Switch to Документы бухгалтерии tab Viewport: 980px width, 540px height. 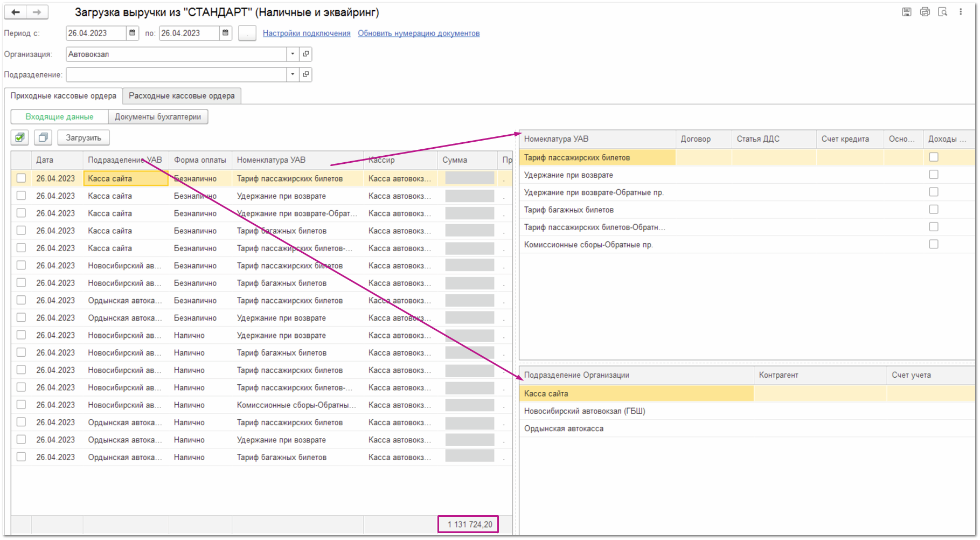158,117
